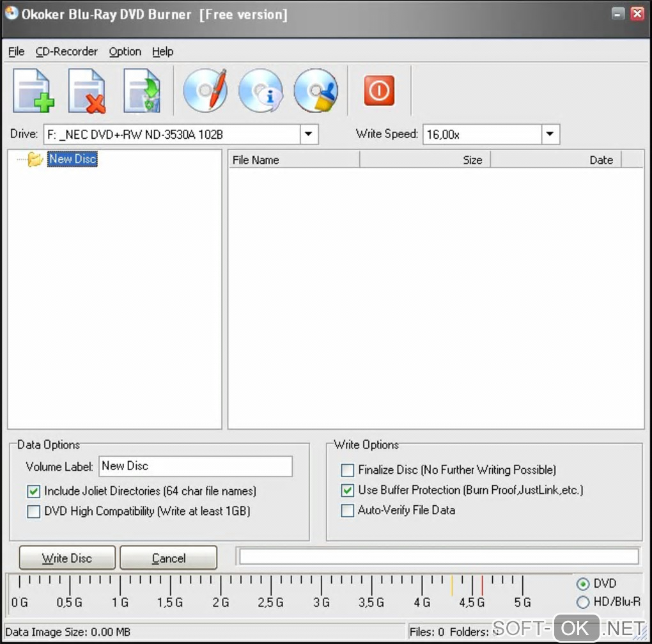
Task: Click the 4.5 G mark on capacity ruler
Action: [472, 602]
